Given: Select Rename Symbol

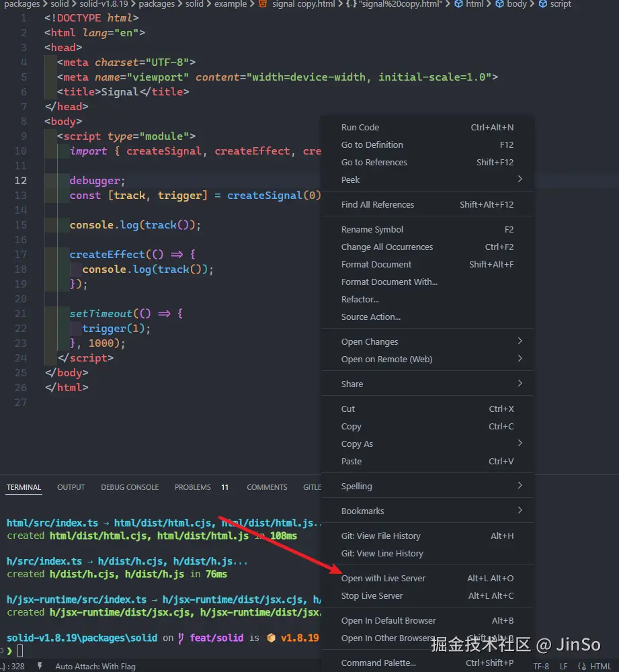Looking at the screenshot, I should tap(427, 229).
